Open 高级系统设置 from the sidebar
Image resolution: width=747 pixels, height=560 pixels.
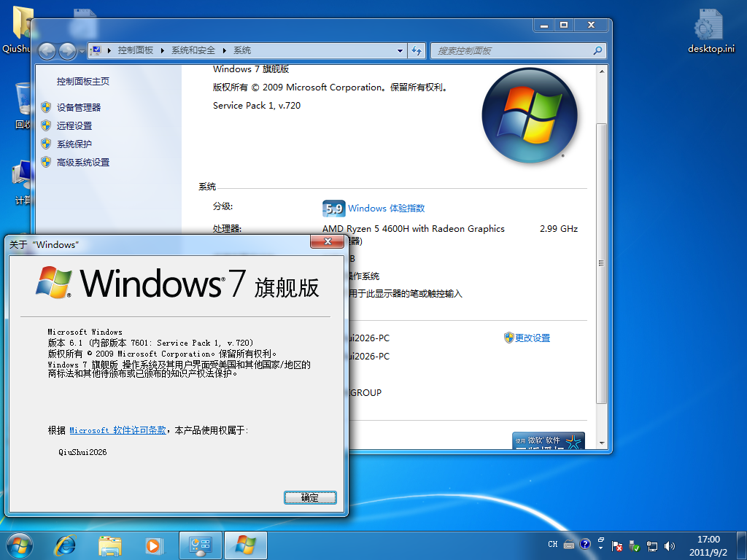click(x=83, y=163)
